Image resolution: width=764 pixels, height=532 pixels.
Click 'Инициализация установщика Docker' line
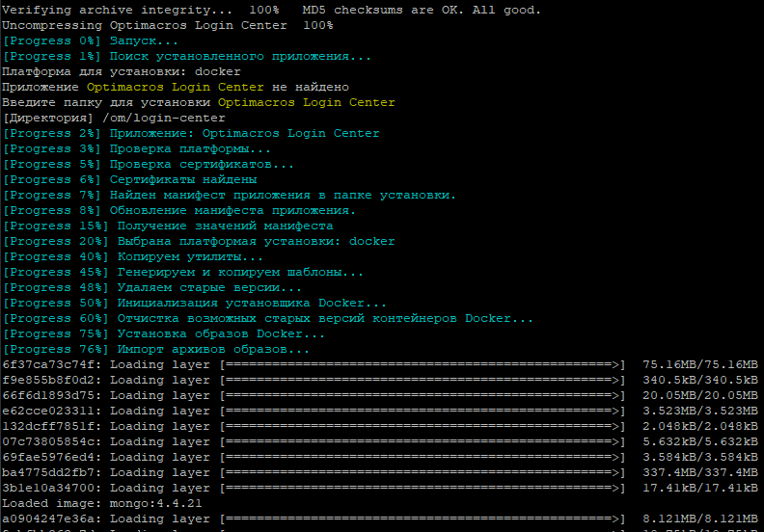pyautogui.click(x=195, y=304)
